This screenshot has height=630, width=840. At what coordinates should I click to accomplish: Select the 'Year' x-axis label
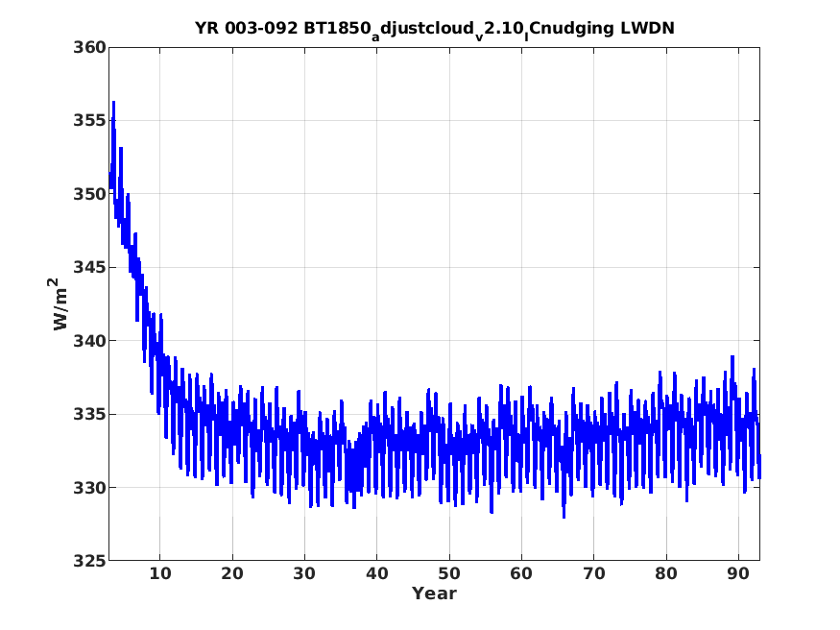click(x=434, y=594)
